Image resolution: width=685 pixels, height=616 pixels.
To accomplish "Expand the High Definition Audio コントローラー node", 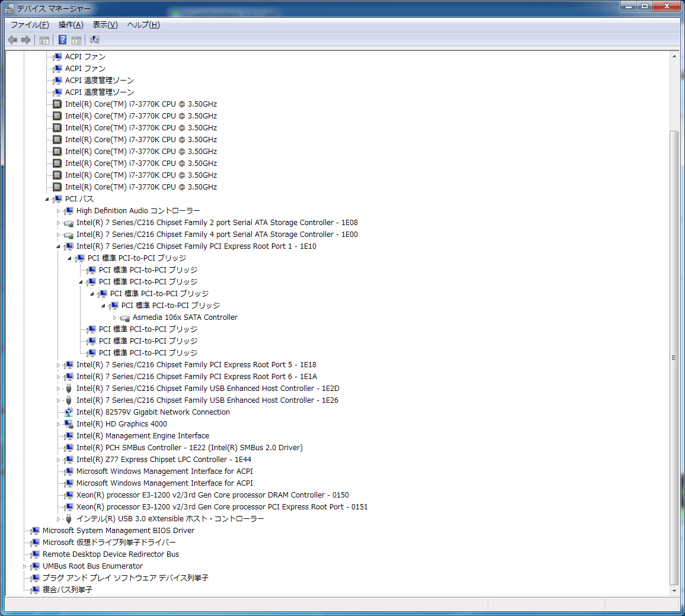I will click(58, 211).
